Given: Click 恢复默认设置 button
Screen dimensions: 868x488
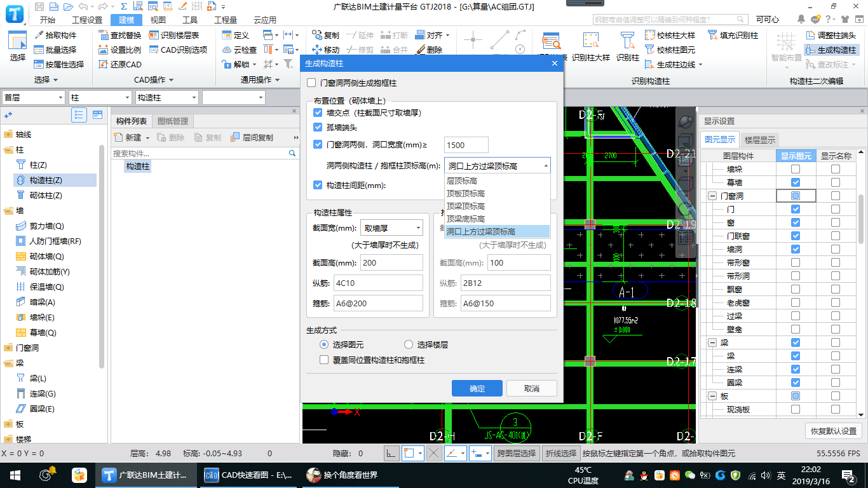Looking at the screenshot, I should (x=834, y=431).
